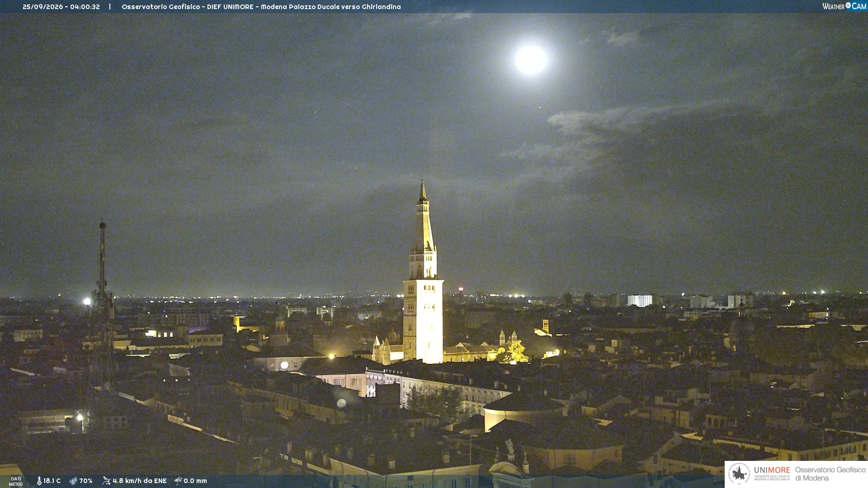Click the illuminated yellow tree beside the cathedral
Screen dimensions: 868x488
point(514,352)
